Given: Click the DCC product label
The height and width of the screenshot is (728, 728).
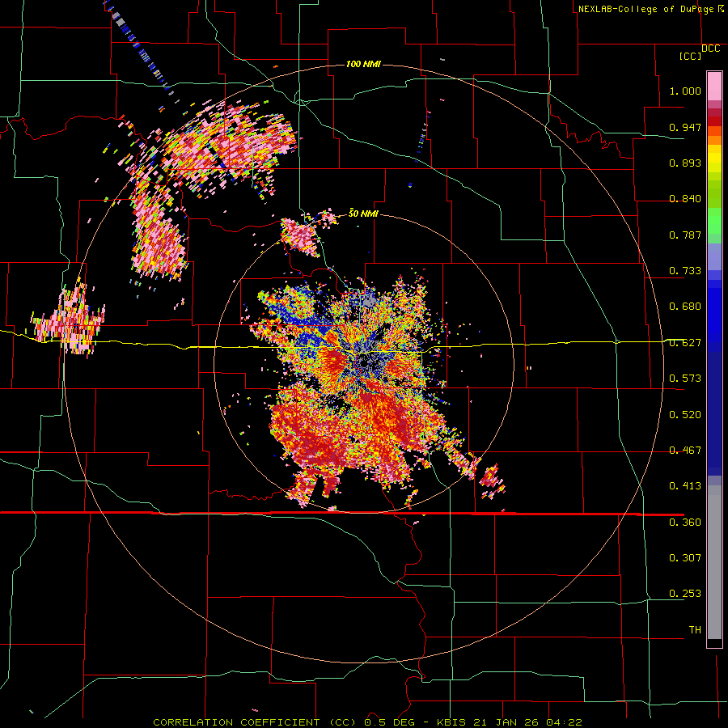Looking at the screenshot, I should click(710, 49).
